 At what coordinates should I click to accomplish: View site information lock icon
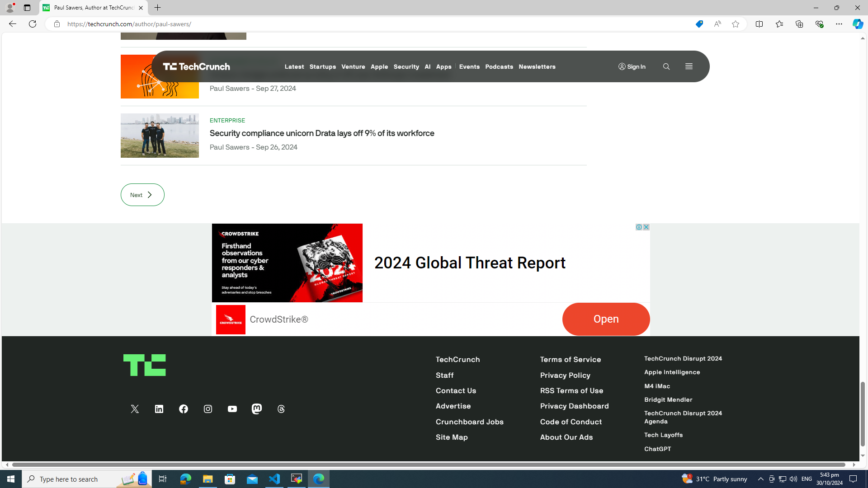click(x=57, y=24)
